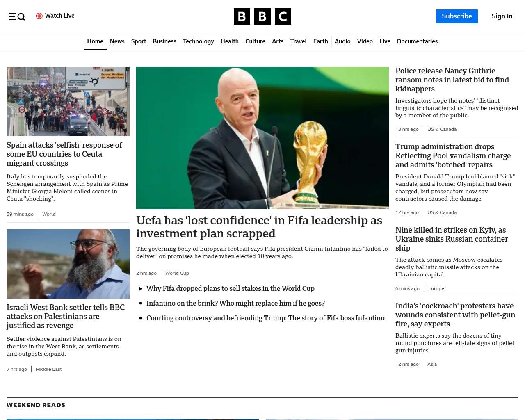Open Uefa has 'lost confidence' in Fifa headline

click(259, 227)
